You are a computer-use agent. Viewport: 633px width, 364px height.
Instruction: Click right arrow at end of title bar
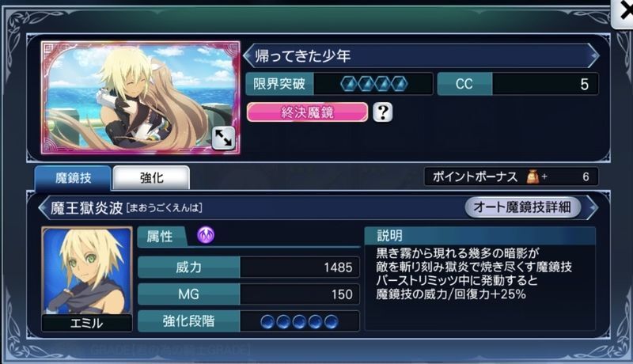pyautogui.click(x=593, y=55)
